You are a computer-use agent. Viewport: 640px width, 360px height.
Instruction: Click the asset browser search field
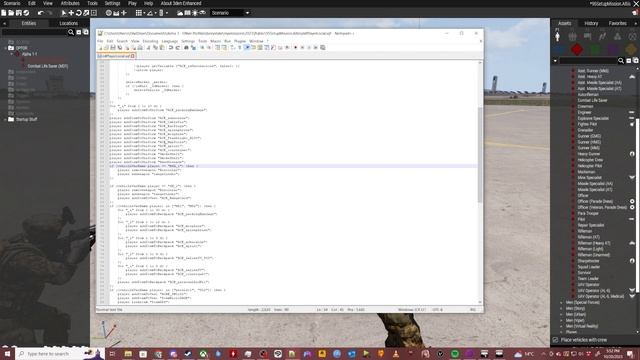coord(588,61)
